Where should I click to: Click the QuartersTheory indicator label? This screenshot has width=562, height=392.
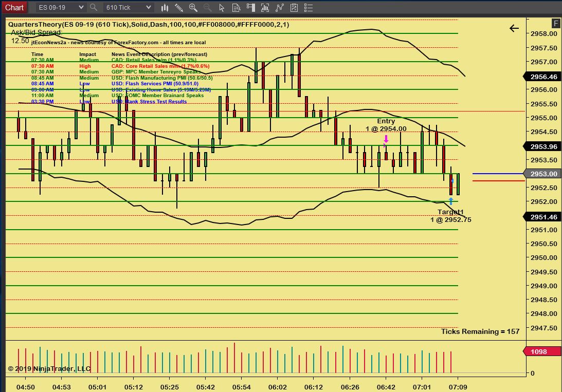(x=149, y=24)
